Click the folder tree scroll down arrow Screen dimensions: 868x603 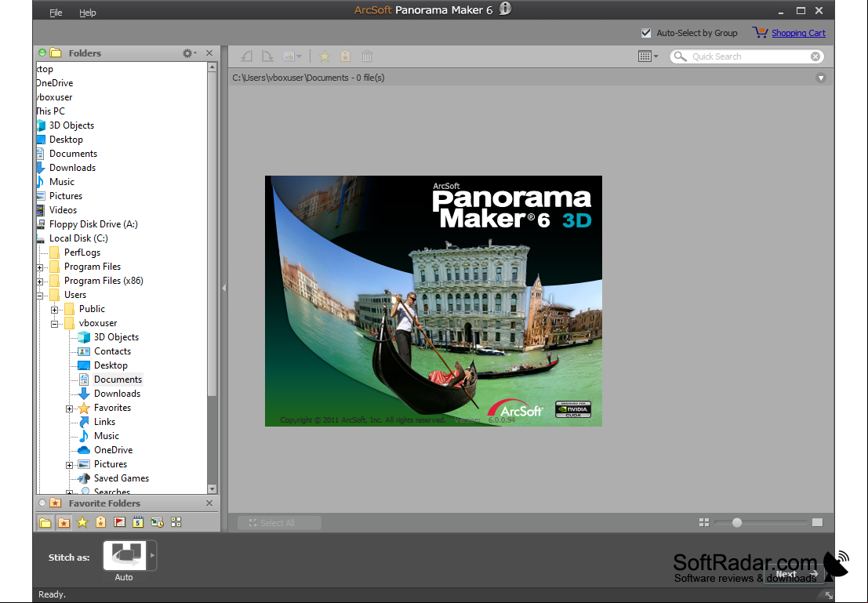click(x=212, y=489)
